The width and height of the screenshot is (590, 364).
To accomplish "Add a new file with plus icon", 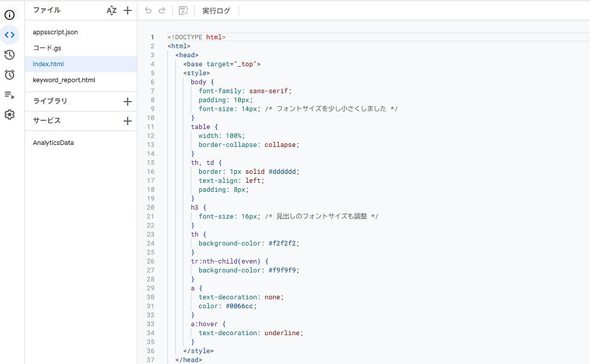I will 128,11.
